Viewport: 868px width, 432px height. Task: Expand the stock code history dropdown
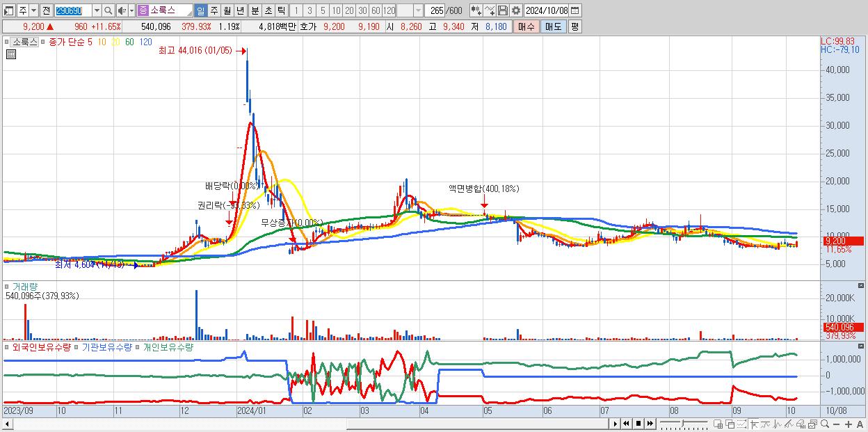(x=97, y=10)
